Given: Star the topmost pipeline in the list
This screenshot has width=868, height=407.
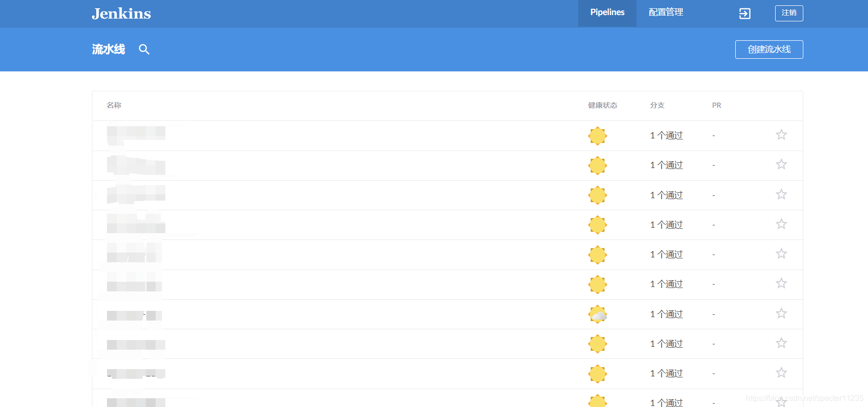Looking at the screenshot, I should tap(781, 135).
